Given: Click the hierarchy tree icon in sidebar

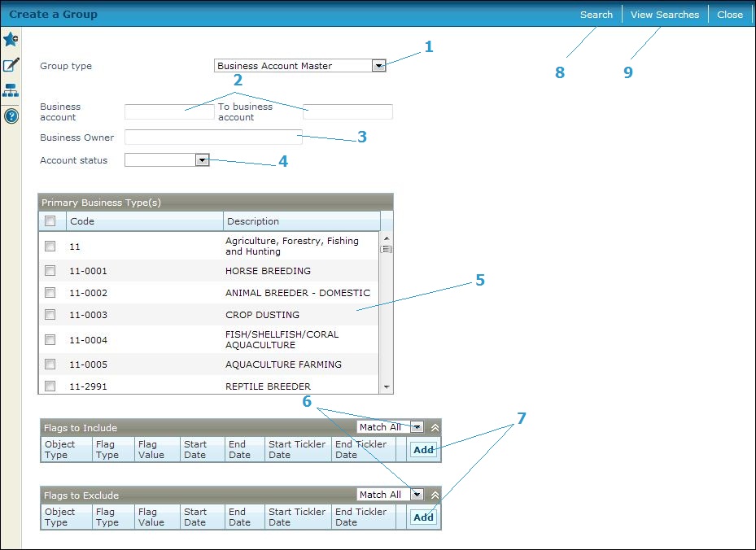Looking at the screenshot, I should (x=11, y=90).
